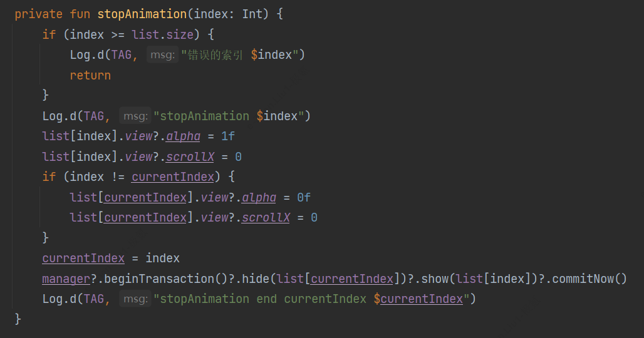The width and height of the screenshot is (644, 338).
Task: Click the private keyword
Action: click(39, 14)
